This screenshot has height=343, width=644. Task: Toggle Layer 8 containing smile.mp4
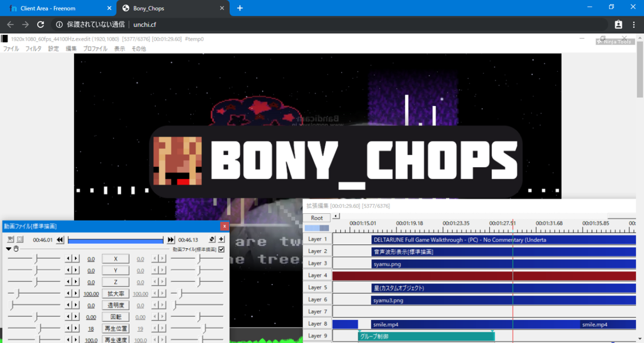pyautogui.click(x=317, y=324)
